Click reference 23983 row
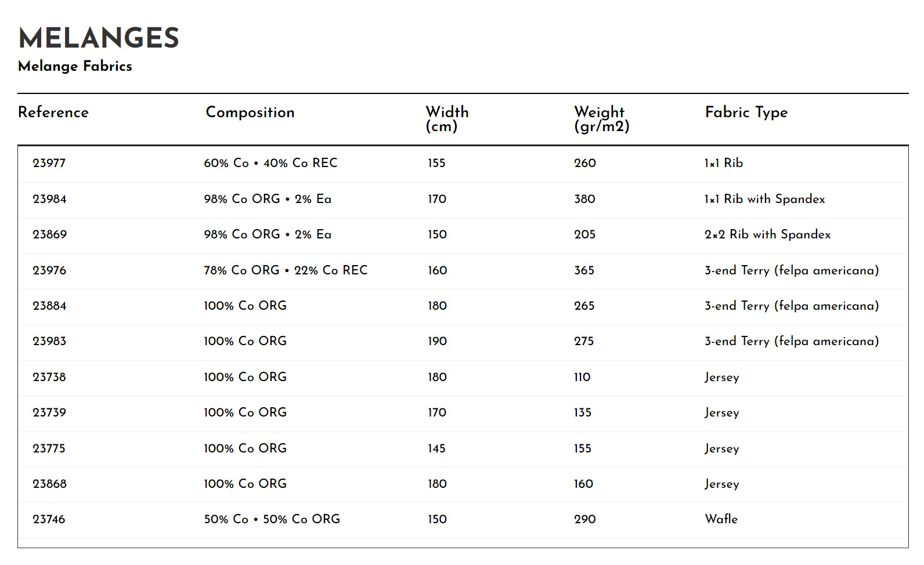 pyautogui.click(x=463, y=342)
